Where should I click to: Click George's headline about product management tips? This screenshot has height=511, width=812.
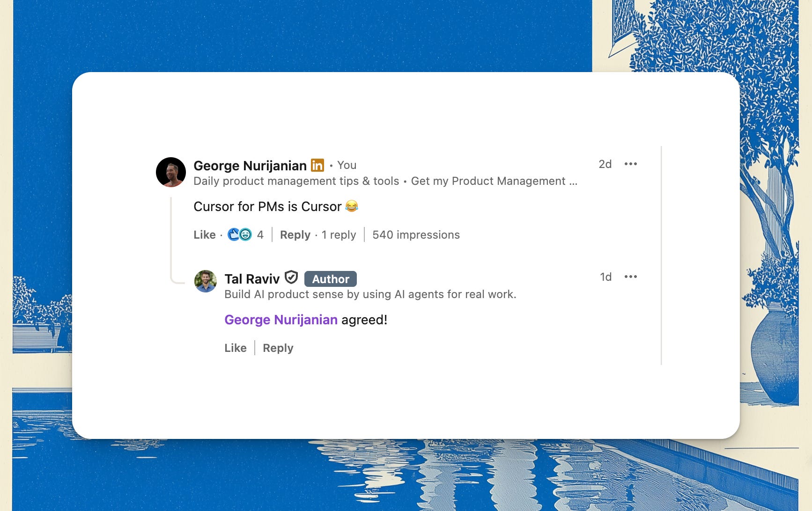pyautogui.click(x=385, y=181)
